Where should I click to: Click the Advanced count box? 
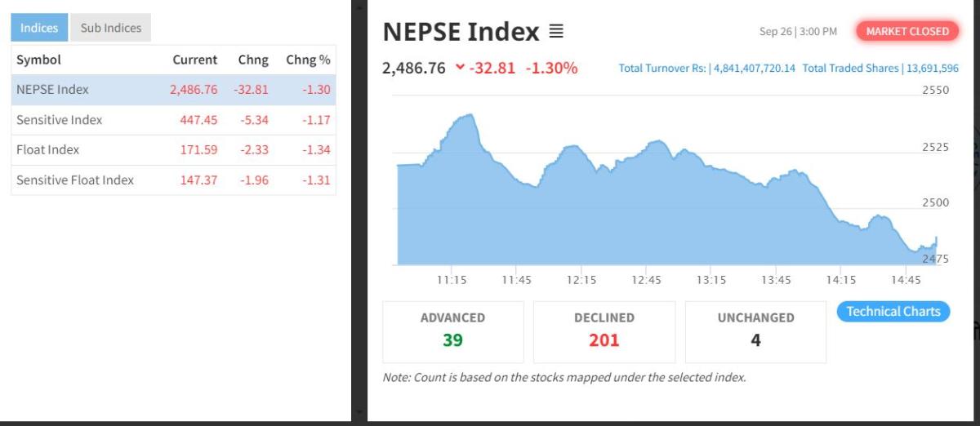[x=452, y=331]
